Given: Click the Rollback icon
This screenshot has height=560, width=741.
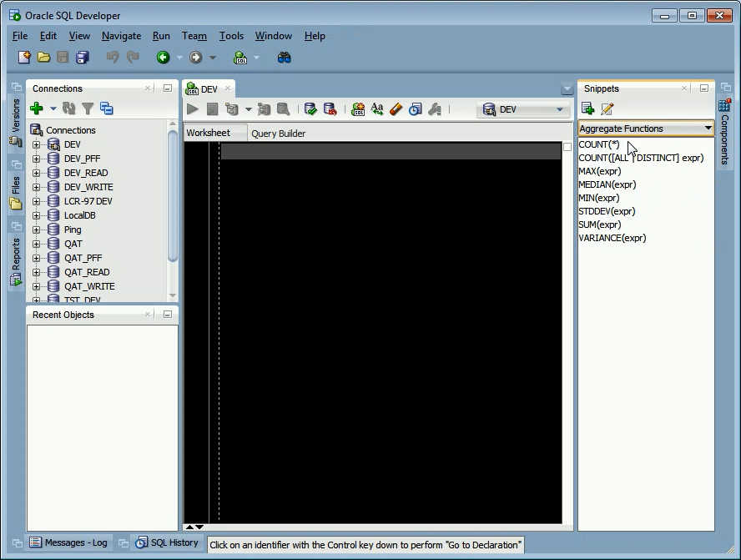Looking at the screenshot, I should (330, 109).
